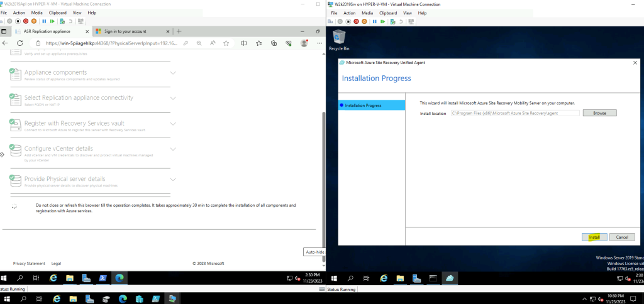Image resolution: width=644 pixels, height=304 pixels.
Task: Open Action menu in W2k2019Apl window
Action: pyautogui.click(x=19, y=13)
